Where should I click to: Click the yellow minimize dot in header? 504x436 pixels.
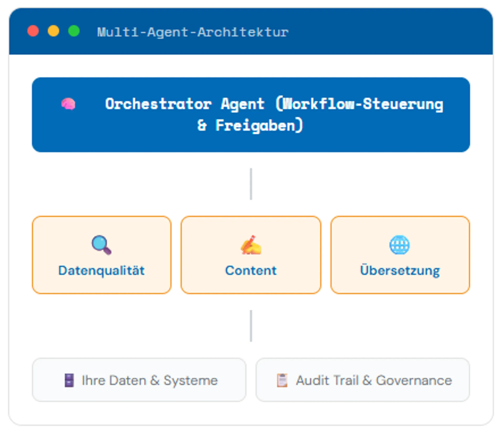pyautogui.click(x=53, y=31)
